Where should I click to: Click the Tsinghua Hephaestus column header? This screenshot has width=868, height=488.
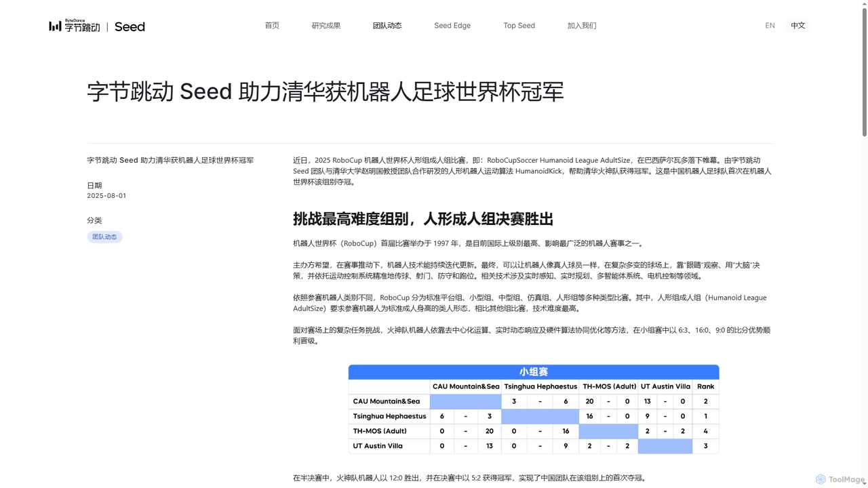click(540, 386)
